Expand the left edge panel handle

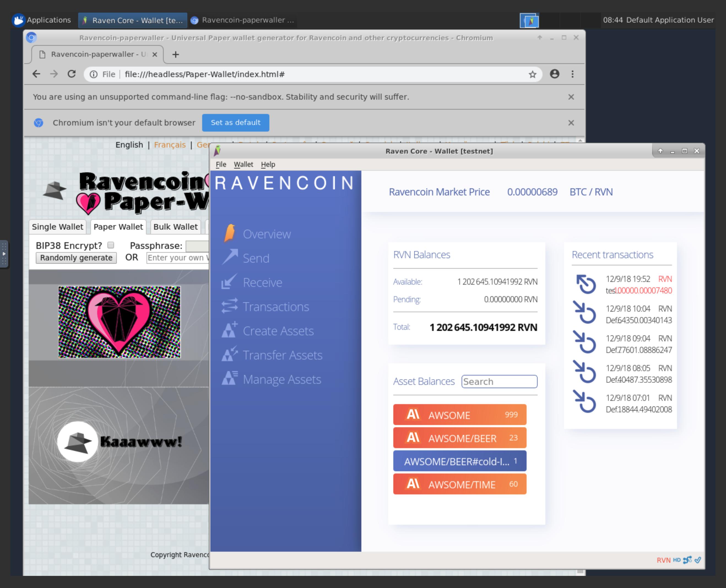coord(4,254)
